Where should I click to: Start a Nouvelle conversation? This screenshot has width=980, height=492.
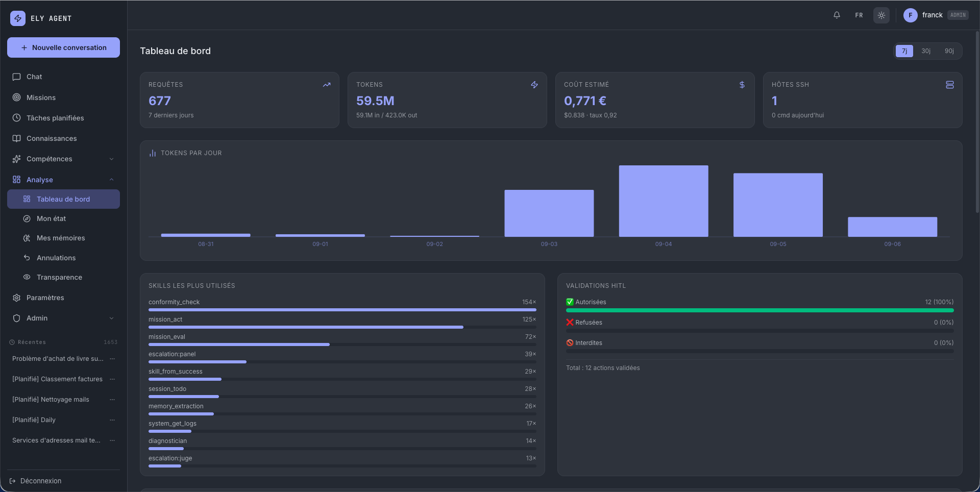point(63,47)
